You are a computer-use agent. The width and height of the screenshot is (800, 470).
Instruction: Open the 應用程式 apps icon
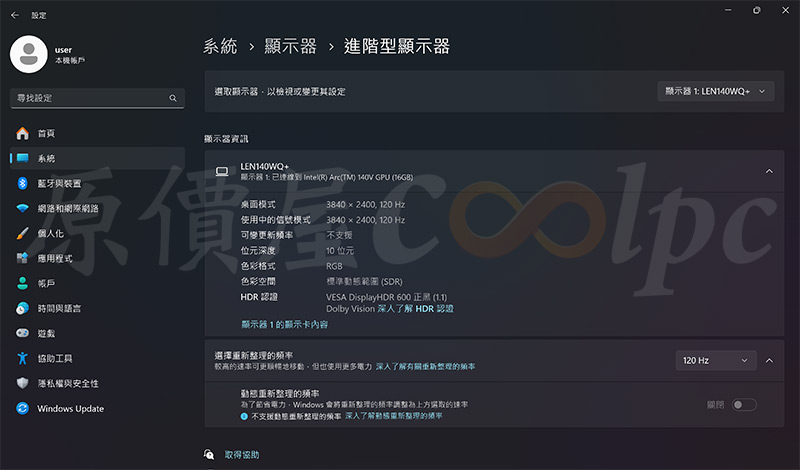point(22,258)
